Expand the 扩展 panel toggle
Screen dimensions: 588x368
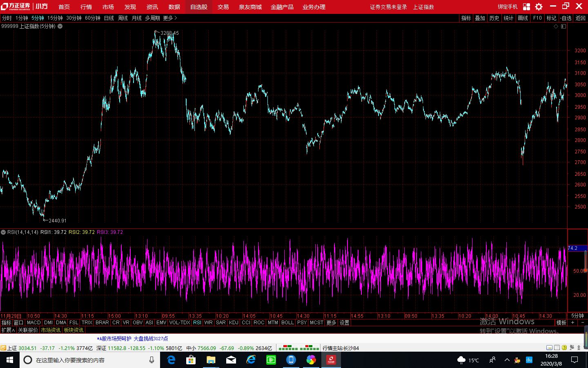(8, 330)
